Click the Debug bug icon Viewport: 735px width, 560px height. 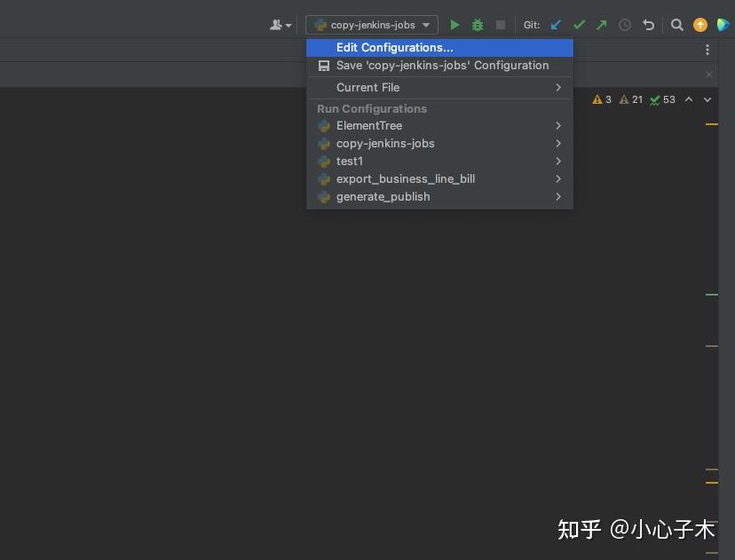(478, 25)
